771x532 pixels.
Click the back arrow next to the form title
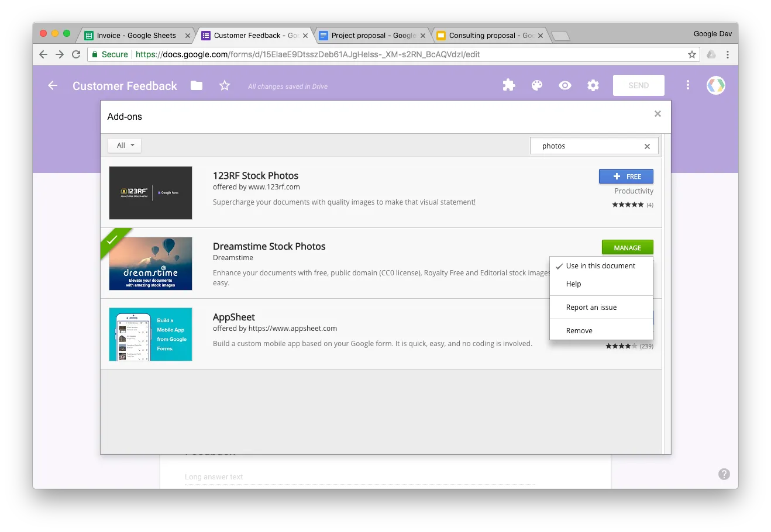[x=52, y=85]
